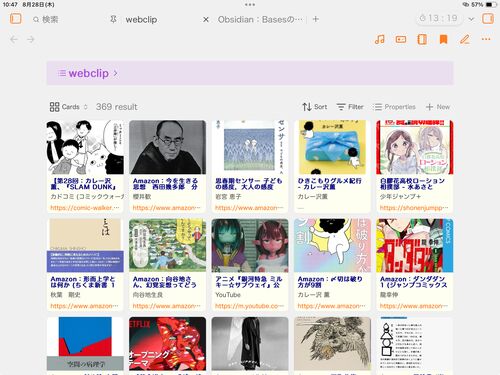The height and width of the screenshot is (375, 500).
Task: Close the Obsidian Bases tab
Action: (206, 20)
